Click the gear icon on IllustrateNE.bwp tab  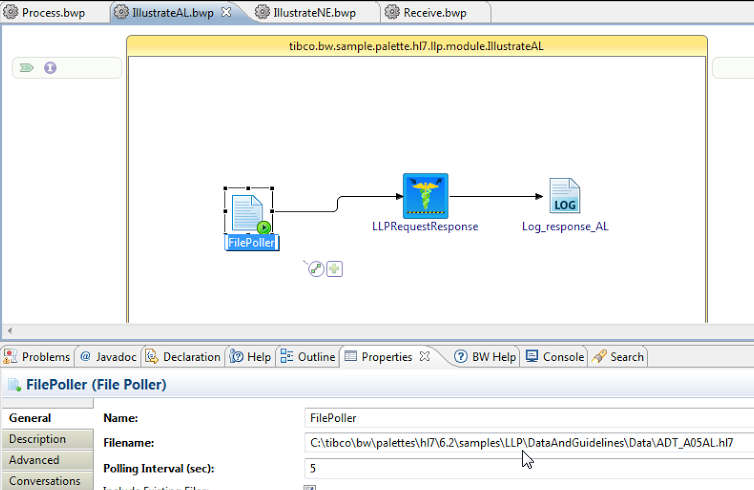(262, 12)
